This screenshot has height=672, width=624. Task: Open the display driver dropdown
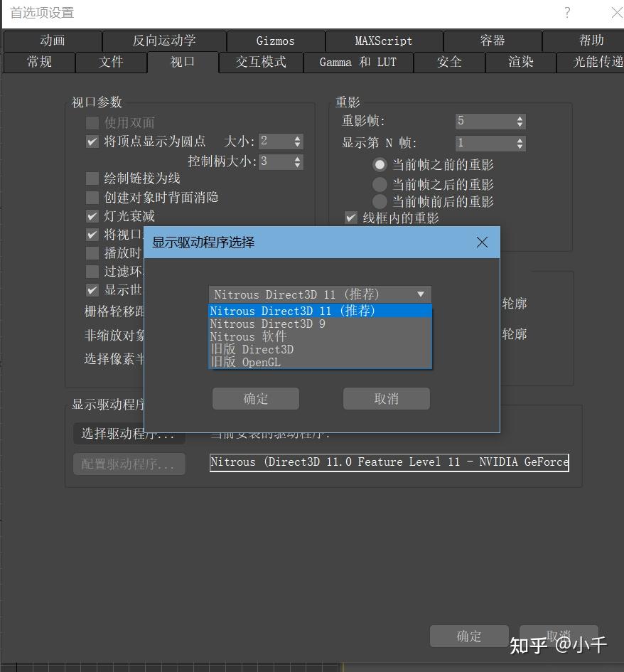click(421, 294)
